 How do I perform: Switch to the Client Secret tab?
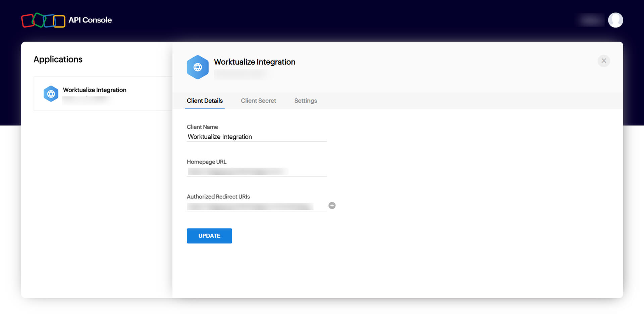coord(258,101)
